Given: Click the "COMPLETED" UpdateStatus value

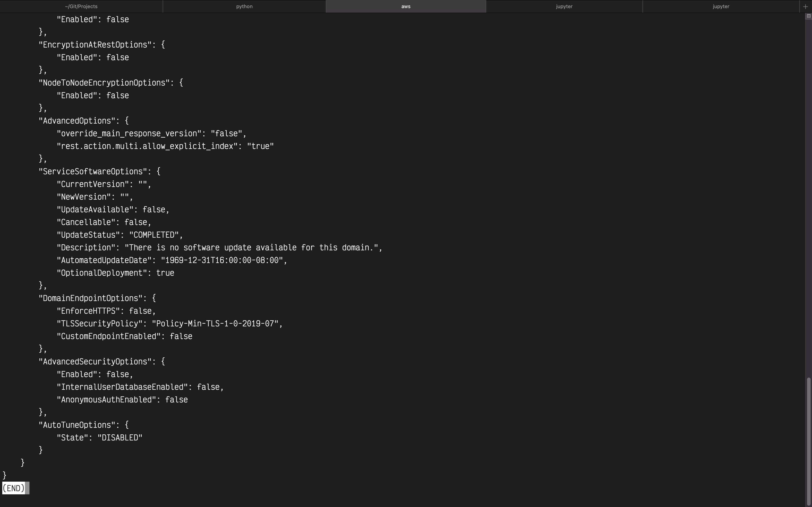Looking at the screenshot, I should point(154,235).
